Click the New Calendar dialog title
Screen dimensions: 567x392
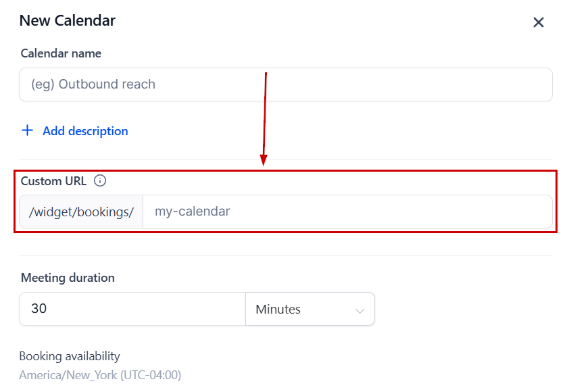pyautogui.click(x=67, y=20)
